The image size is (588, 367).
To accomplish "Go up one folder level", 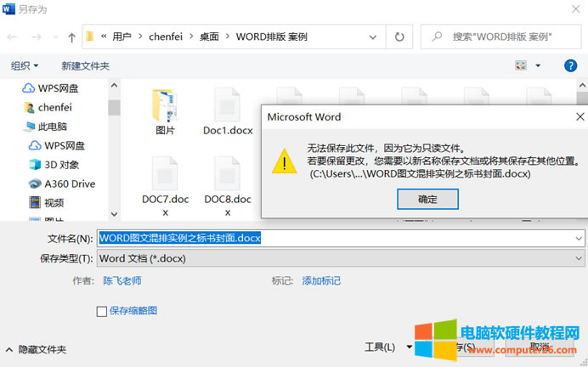I will click(71, 37).
